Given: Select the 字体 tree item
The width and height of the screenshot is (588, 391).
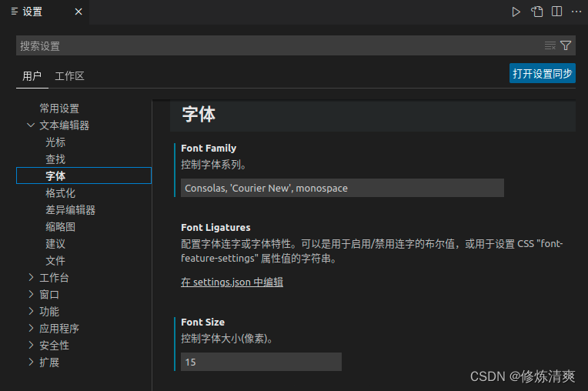Looking at the screenshot, I should click(x=84, y=175).
